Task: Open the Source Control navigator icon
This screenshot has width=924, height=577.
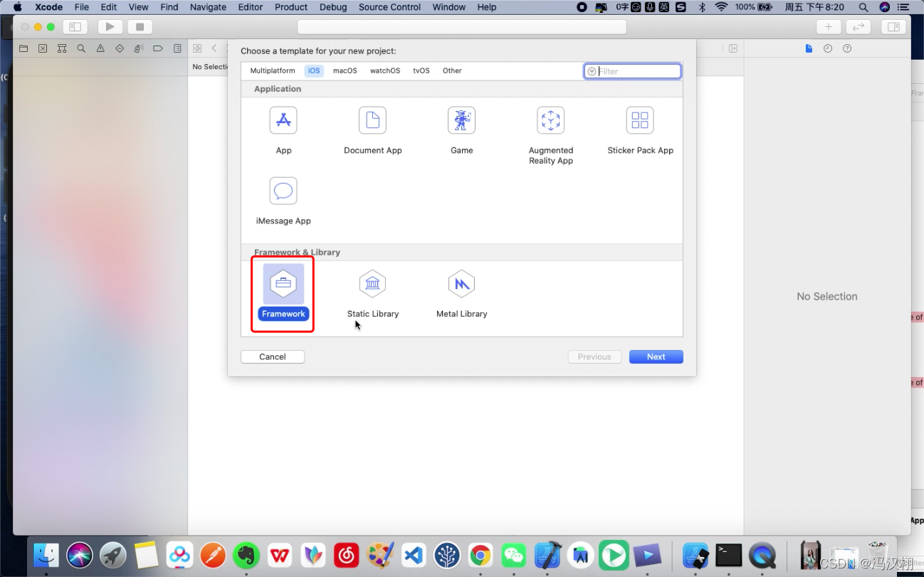Action: [x=43, y=48]
